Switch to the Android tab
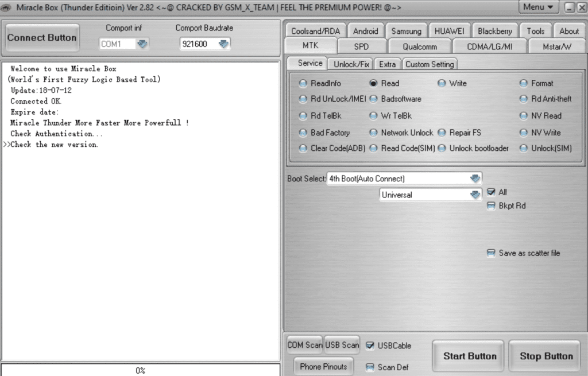Viewport: 588px width, 376px height. click(x=366, y=31)
